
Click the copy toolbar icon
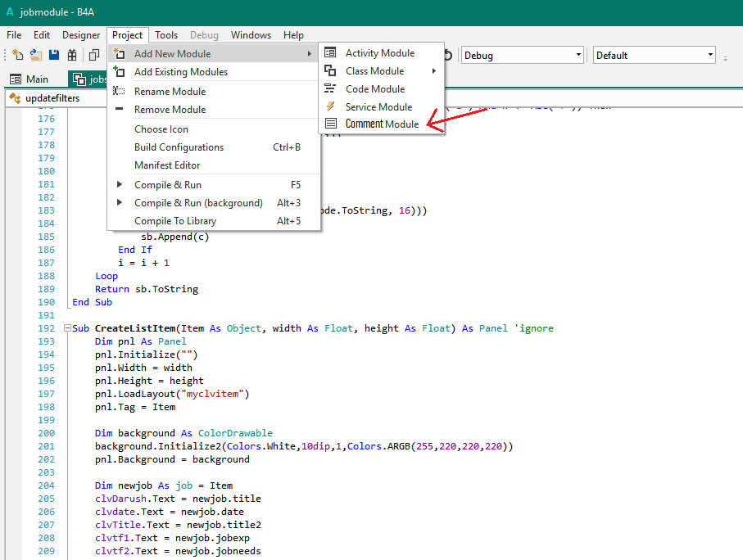pos(94,55)
